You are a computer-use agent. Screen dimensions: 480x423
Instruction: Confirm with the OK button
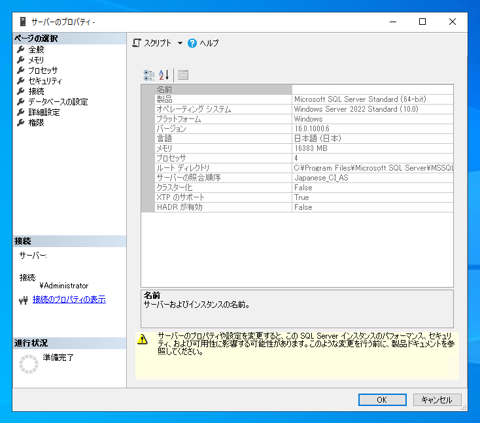(x=382, y=400)
